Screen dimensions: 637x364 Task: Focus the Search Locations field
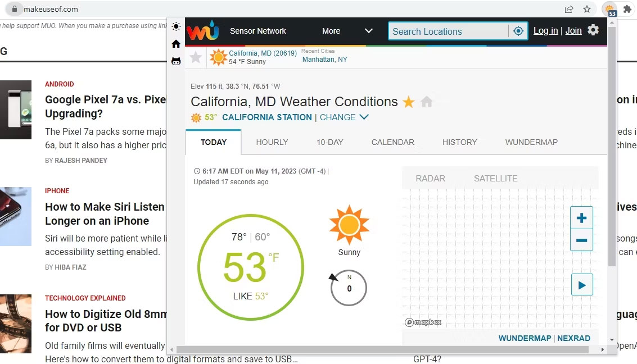449,31
